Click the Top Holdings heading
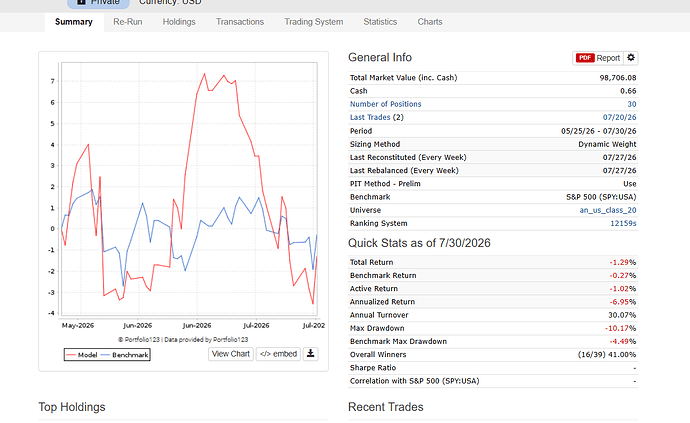Screen dimensions: 690x423 pos(72,407)
